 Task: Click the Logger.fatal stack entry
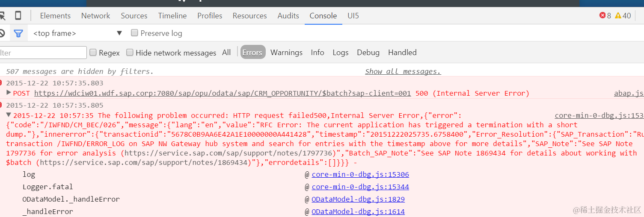[x=47, y=187]
